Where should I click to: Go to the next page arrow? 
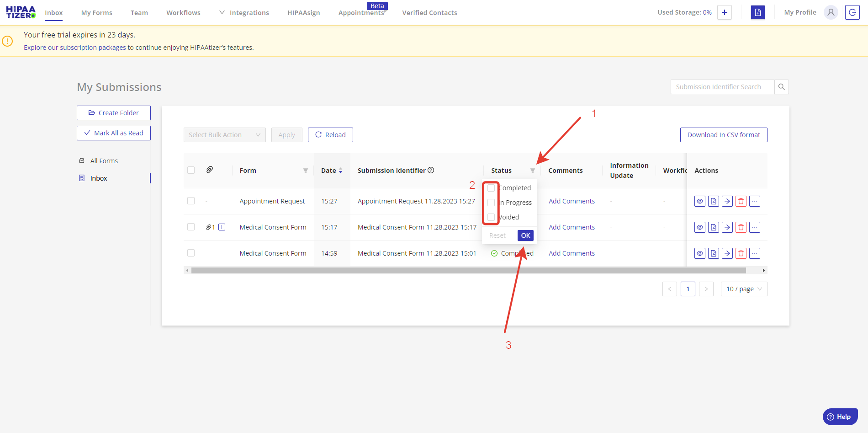[706, 289]
